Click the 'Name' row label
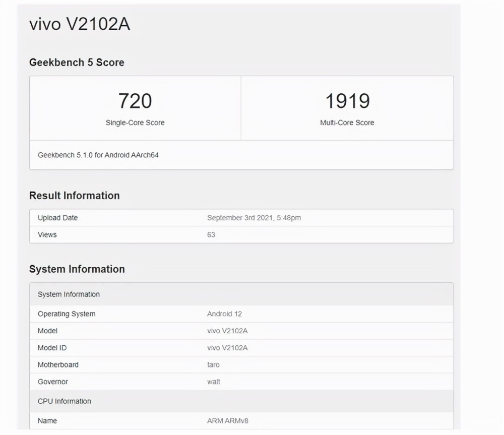The width and height of the screenshot is (504, 435). [47, 421]
